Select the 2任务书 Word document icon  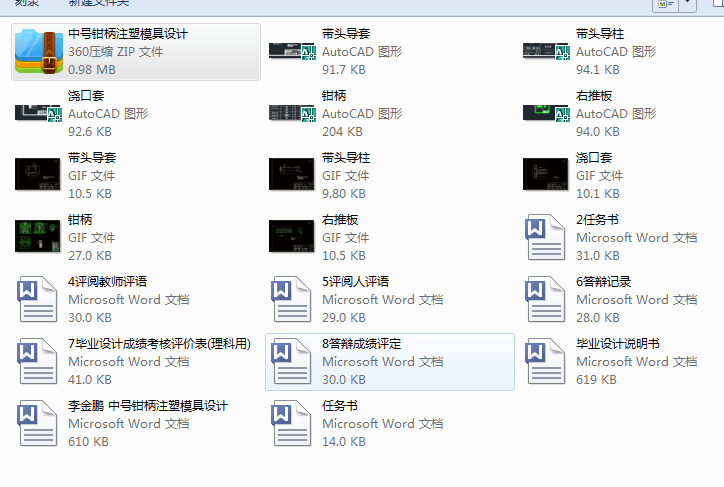(x=545, y=237)
